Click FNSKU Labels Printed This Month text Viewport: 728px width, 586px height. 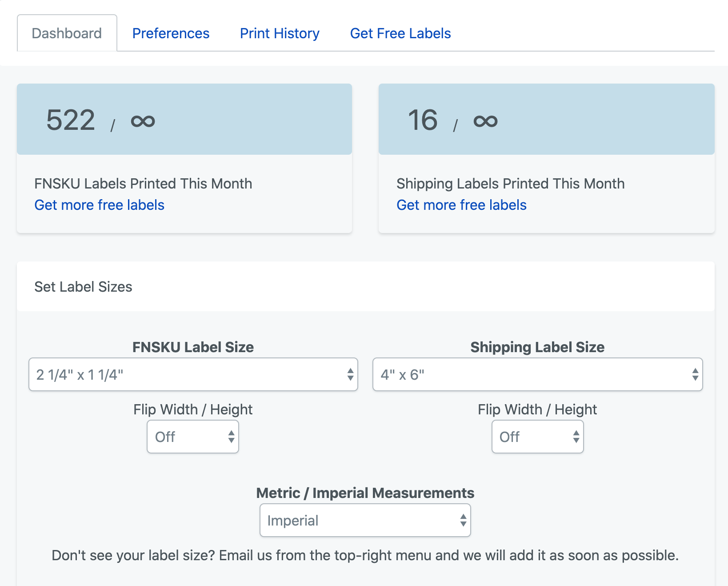click(x=143, y=184)
